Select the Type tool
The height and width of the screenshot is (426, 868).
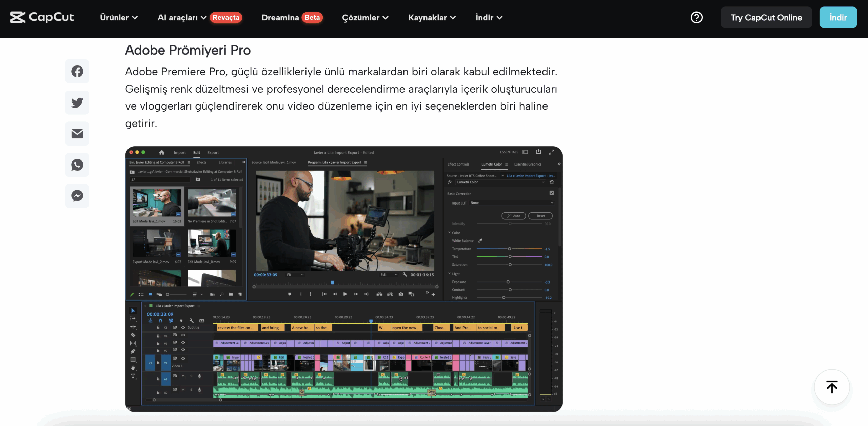click(x=133, y=376)
